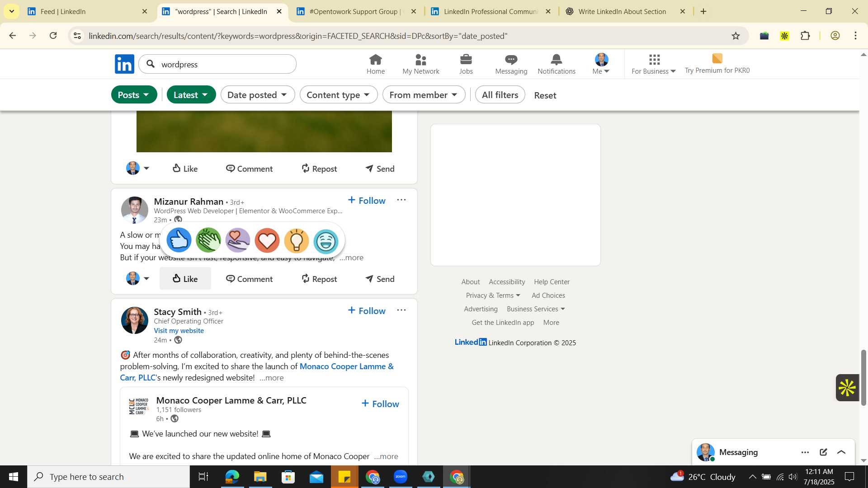Reset the search filters
Viewport: 868px width, 488px height.
[545, 95]
